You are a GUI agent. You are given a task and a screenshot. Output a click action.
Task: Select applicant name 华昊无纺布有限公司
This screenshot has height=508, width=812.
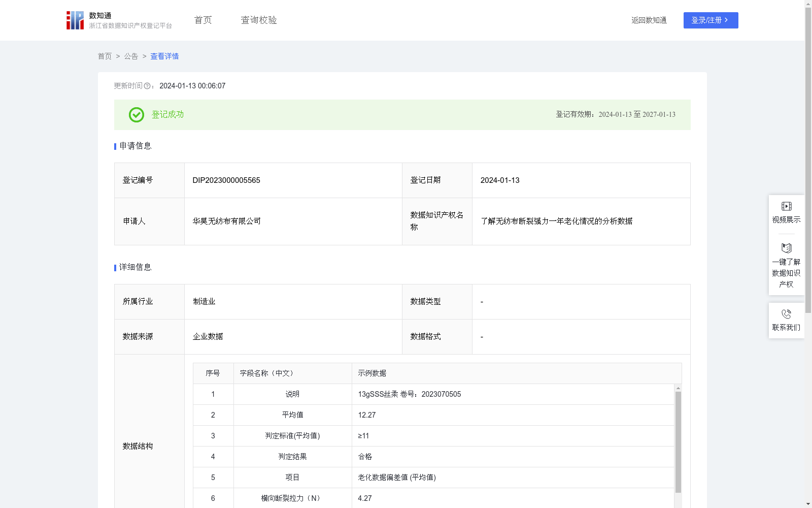[226, 221]
